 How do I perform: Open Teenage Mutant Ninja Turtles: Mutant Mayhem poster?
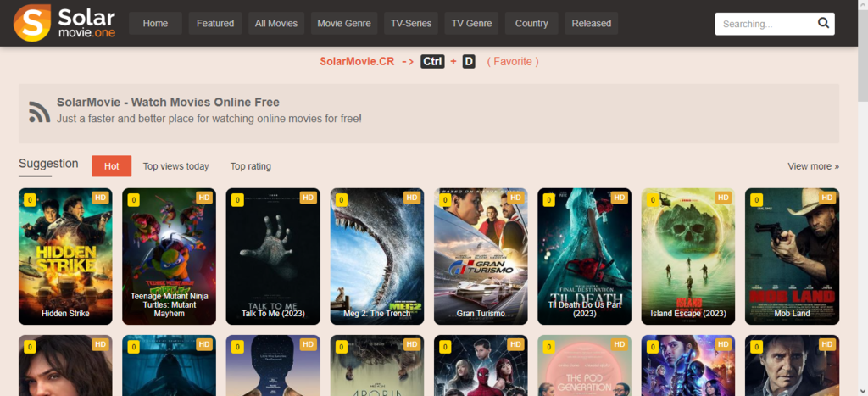pyautogui.click(x=169, y=256)
